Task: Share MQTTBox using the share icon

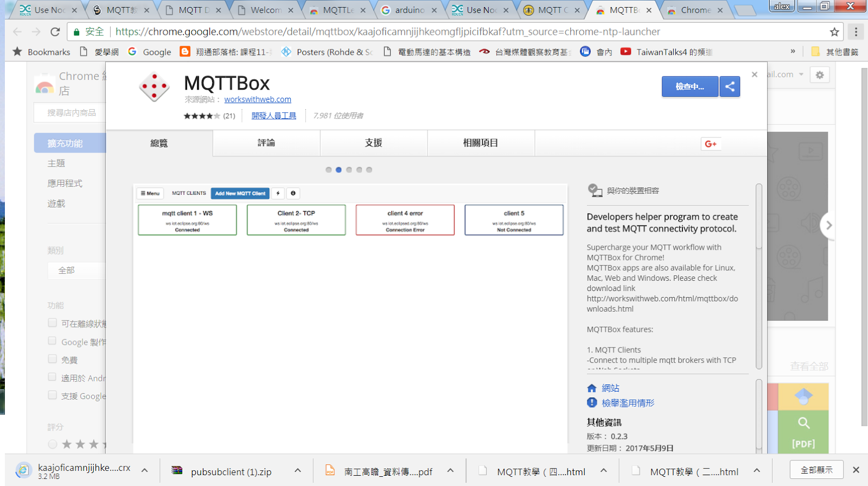Action: [730, 86]
